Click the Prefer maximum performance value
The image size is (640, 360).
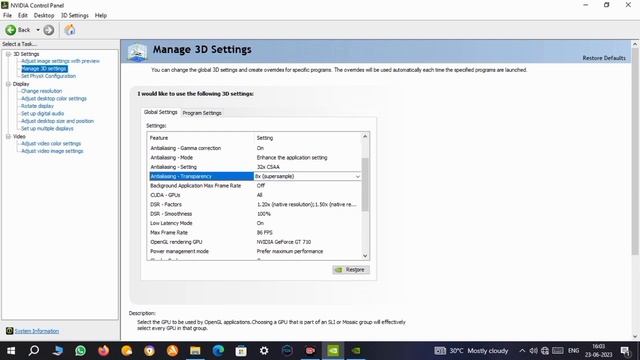(x=290, y=251)
